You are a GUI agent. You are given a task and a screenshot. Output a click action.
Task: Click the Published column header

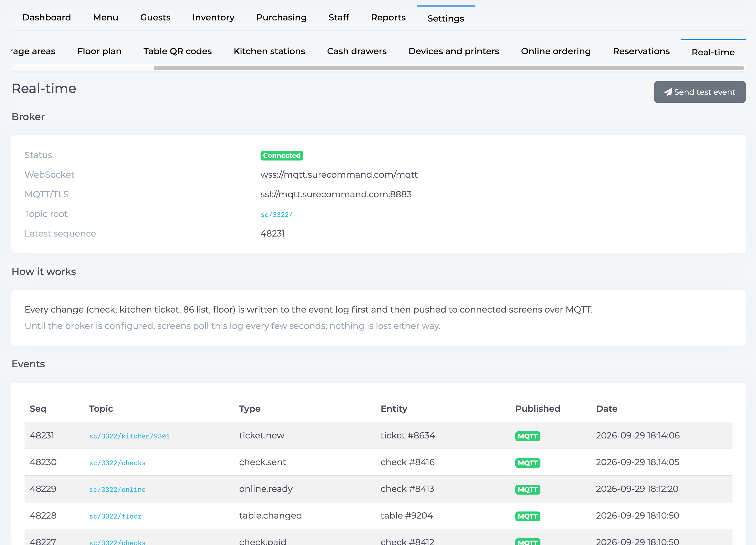pyautogui.click(x=538, y=409)
